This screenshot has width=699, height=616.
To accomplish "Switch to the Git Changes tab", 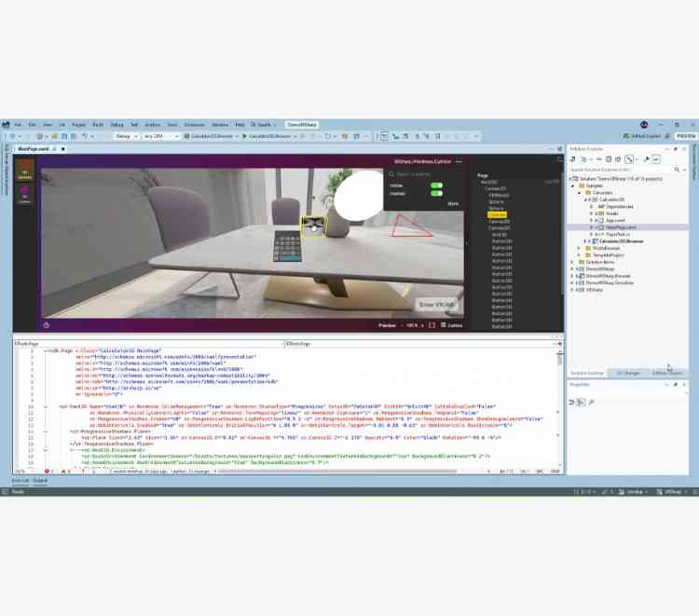I will pos(628,373).
